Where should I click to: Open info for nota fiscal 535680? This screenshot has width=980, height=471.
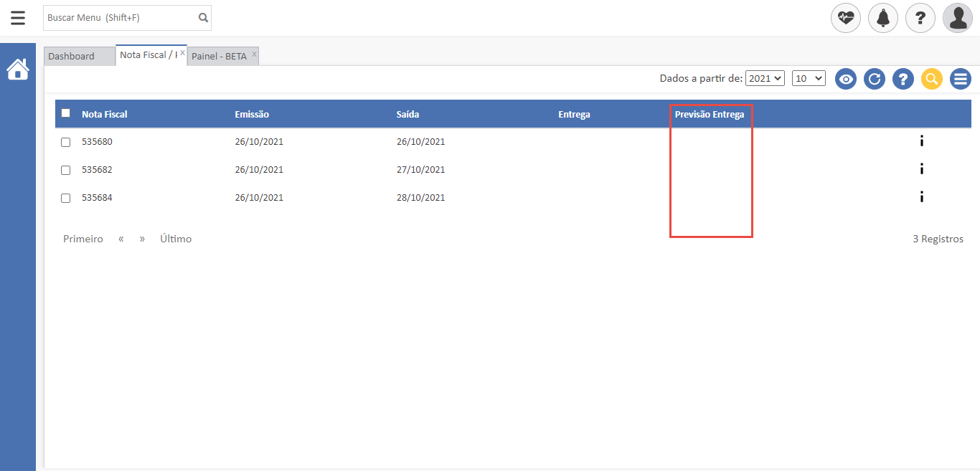(x=921, y=141)
